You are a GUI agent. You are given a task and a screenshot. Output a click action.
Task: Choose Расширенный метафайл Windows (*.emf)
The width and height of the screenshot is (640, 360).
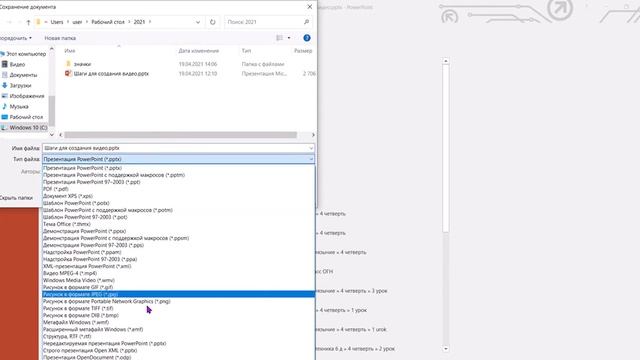pos(178,329)
